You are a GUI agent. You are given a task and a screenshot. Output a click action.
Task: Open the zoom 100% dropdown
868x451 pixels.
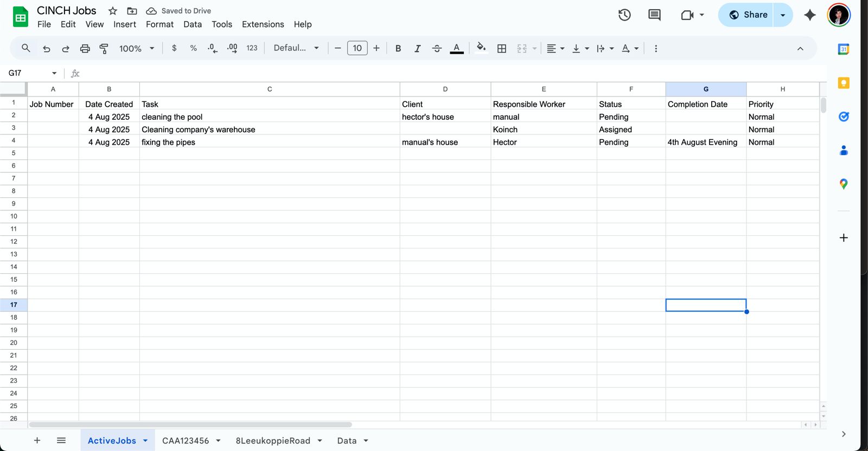(x=137, y=48)
